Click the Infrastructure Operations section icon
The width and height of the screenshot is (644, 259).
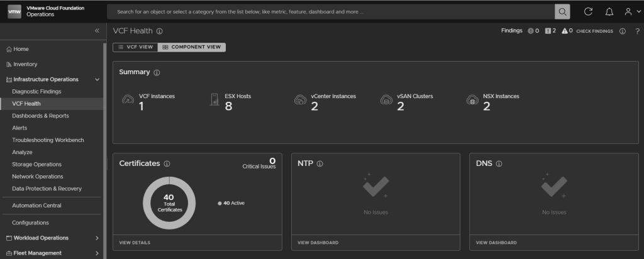coord(9,80)
